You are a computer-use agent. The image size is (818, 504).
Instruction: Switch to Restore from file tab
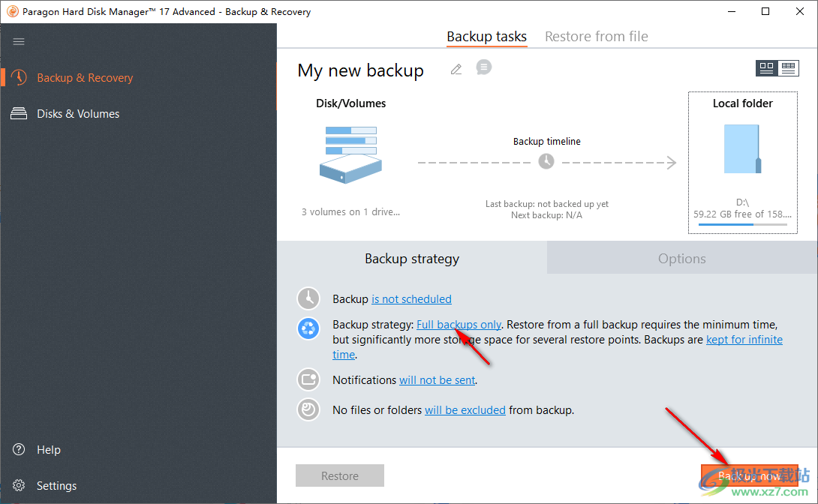point(597,37)
